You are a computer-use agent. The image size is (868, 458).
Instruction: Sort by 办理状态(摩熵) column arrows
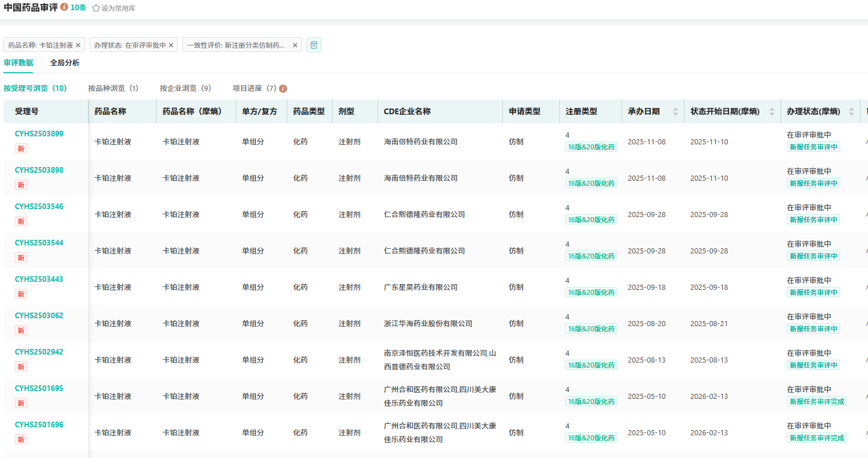[851, 112]
